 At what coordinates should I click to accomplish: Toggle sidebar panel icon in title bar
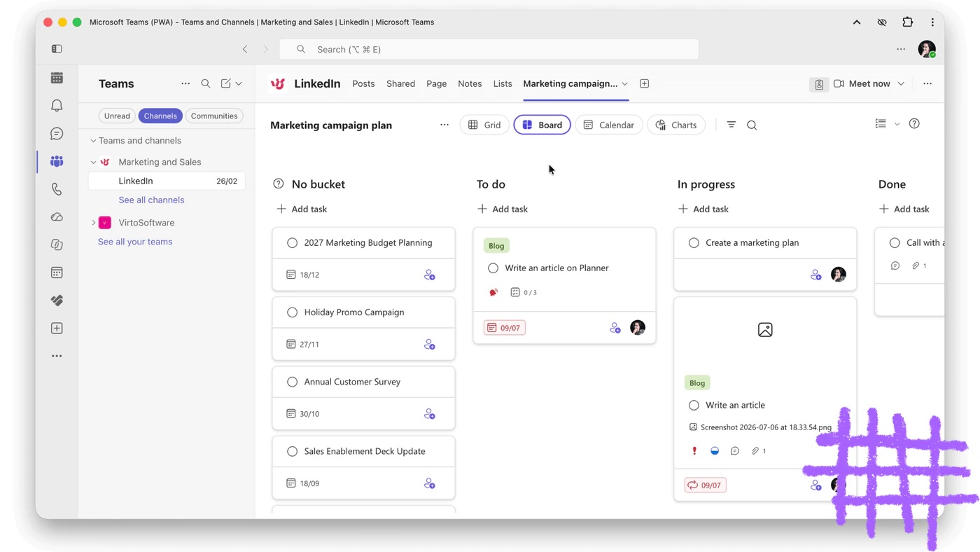pyautogui.click(x=57, y=49)
